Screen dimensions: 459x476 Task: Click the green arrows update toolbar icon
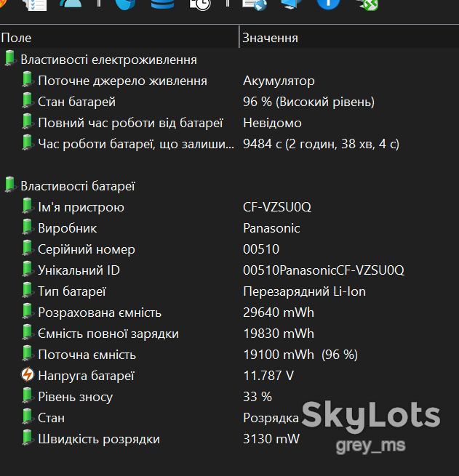(368, 4)
